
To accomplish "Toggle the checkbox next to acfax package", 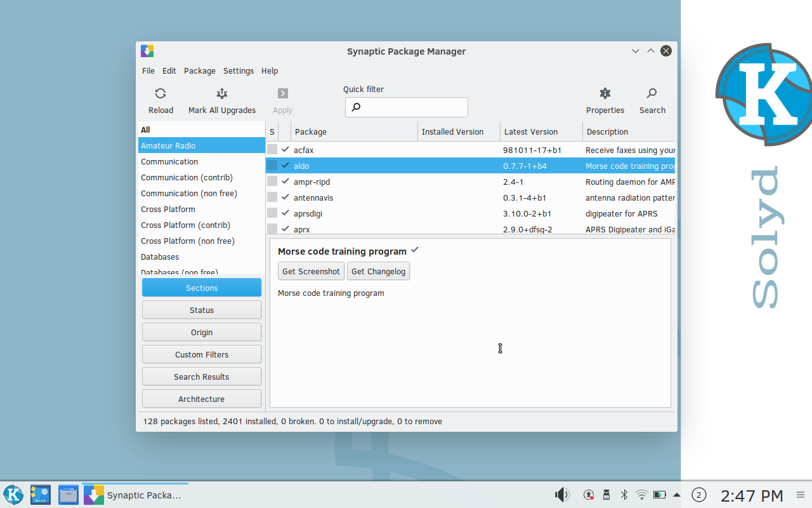I will (273, 149).
